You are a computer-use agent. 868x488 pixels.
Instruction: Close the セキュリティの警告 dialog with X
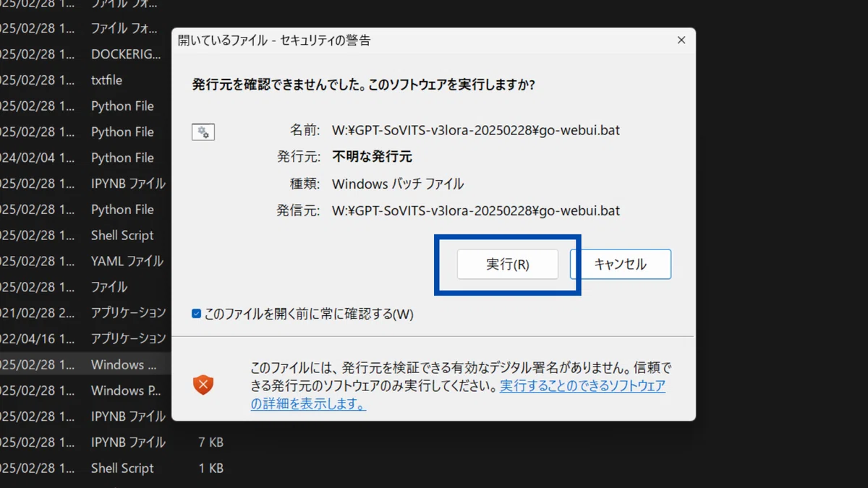681,40
